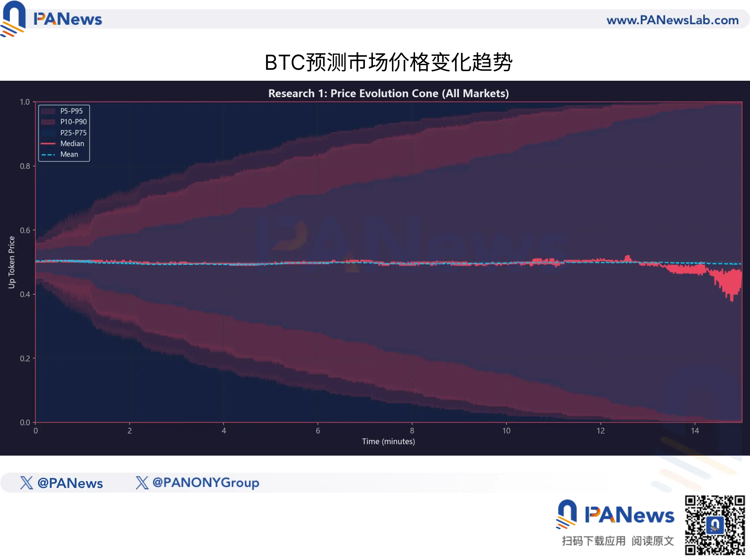Click the small logo inside the QR code
This screenshot has height=560, width=750.
coord(715,525)
